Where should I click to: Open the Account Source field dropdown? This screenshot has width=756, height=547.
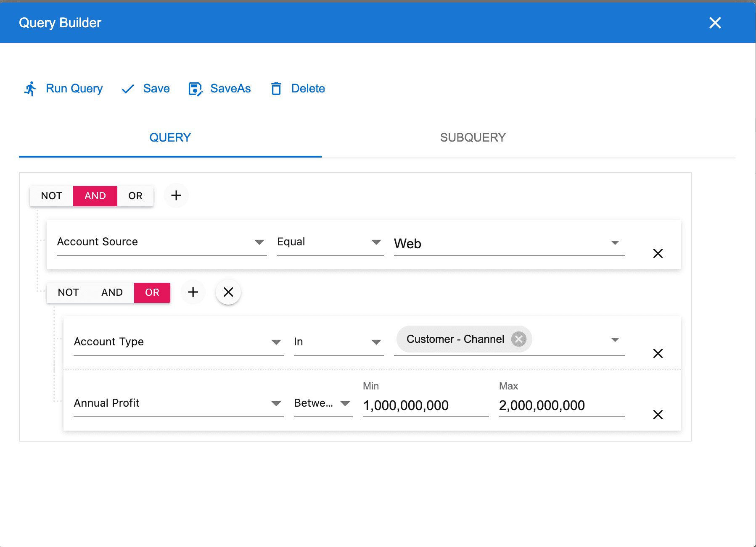(162, 242)
